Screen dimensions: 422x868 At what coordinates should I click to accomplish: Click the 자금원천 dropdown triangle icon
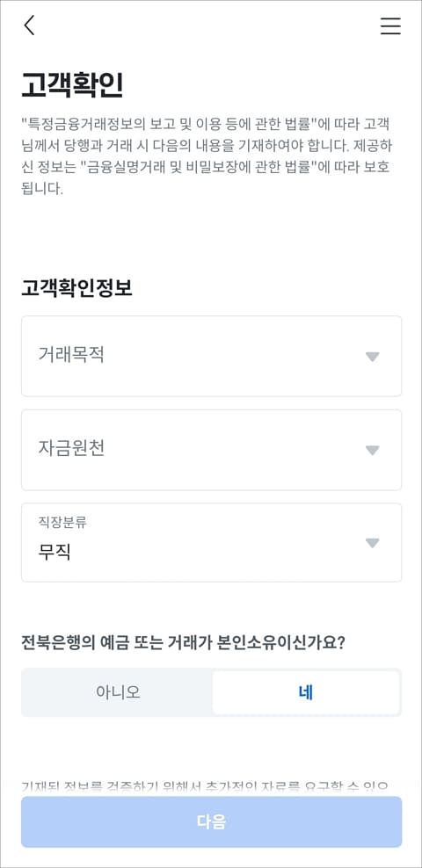pos(373,451)
